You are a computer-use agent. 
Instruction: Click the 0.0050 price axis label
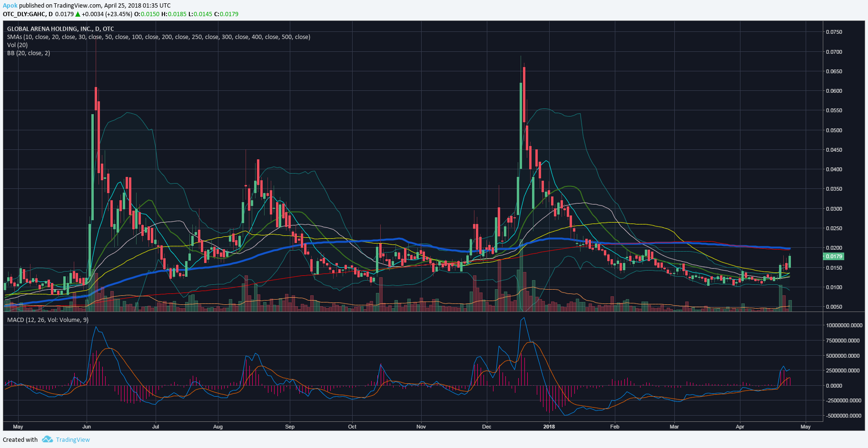tap(834, 307)
